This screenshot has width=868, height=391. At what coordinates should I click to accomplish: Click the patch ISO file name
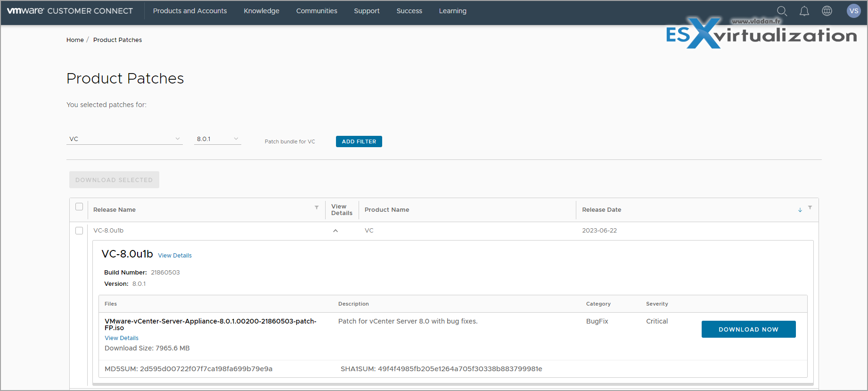click(x=211, y=324)
